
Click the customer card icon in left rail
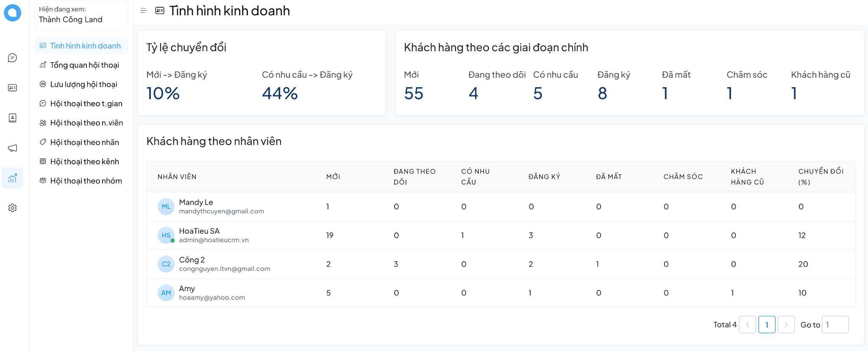[12, 88]
